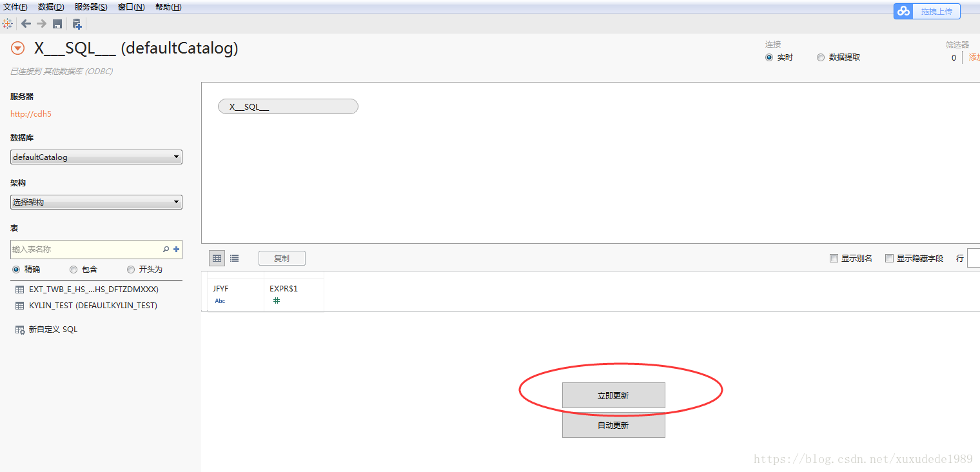Switch to metadata list view icon
The width and height of the screenshot is (980, 472).
(234, 258)
